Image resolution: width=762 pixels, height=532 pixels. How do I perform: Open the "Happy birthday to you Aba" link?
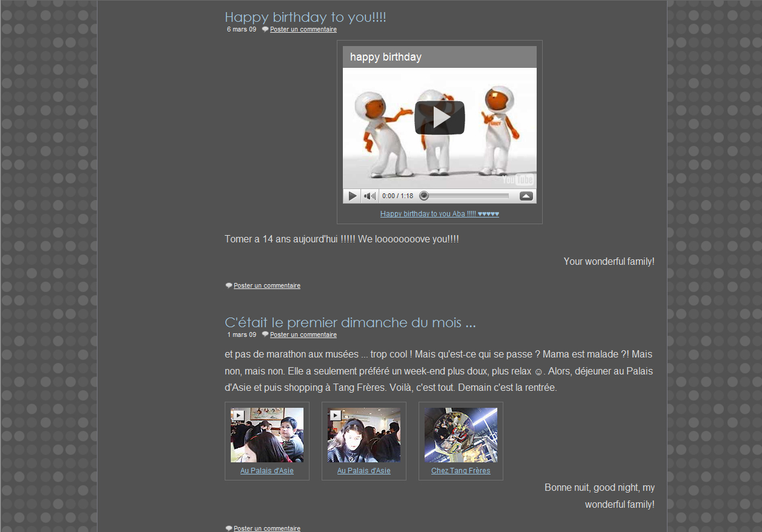tap(439, 214)
